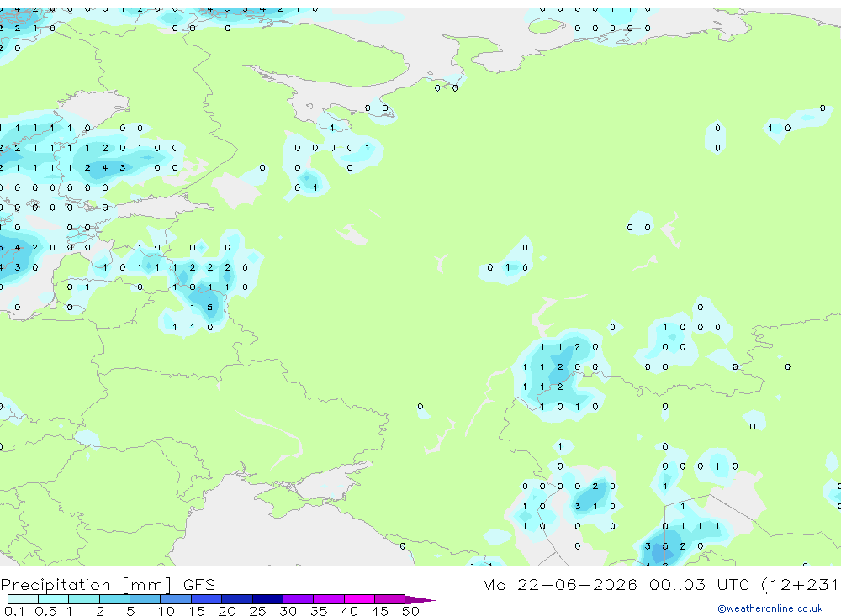
Task: Click the legend label '35'
Action: pos(319,611)
